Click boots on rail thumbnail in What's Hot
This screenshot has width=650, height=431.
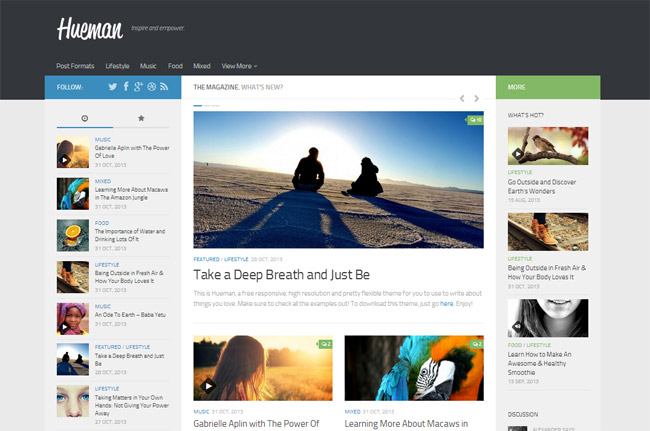(x=548, y=232)
